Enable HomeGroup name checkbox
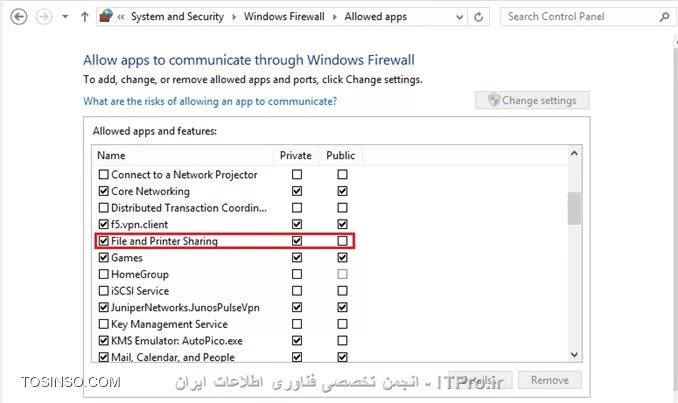 tap(103, 274)
